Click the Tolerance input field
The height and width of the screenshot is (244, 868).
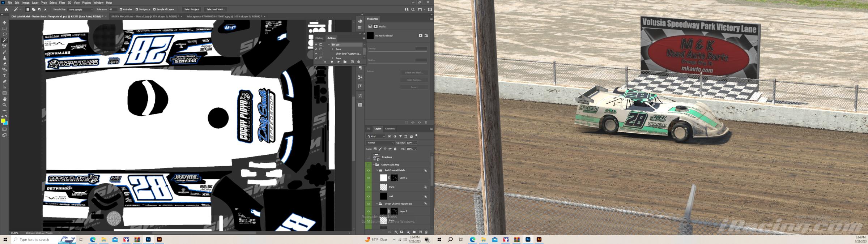pyautogui.click(x=112, y=9)
